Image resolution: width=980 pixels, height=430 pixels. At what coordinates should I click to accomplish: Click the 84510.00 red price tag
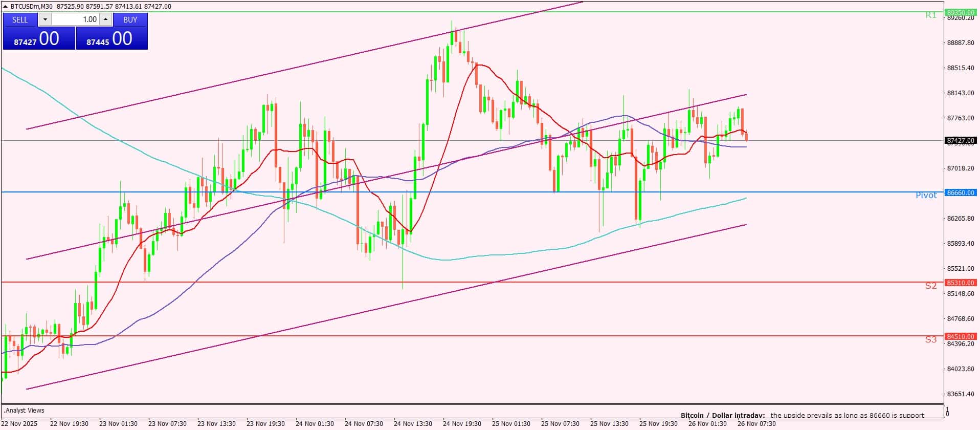[x=961, y=336]
